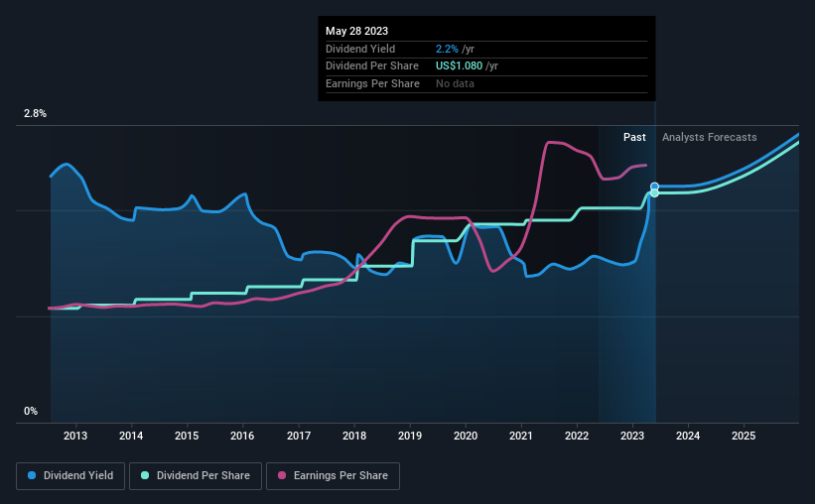
Task: Select the 2013 x-axis label
Action: (75, 436)
